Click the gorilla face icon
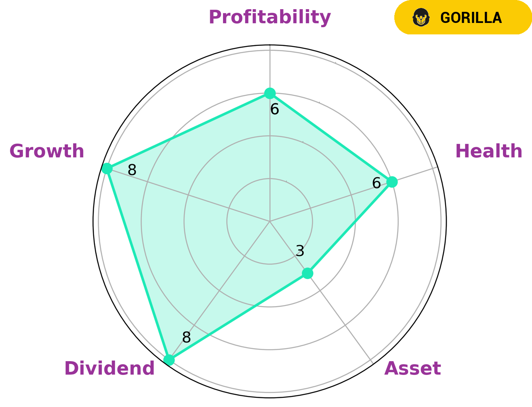Image resolution: width=532 pixels, height=407 pixels. (x=421, y=18)
